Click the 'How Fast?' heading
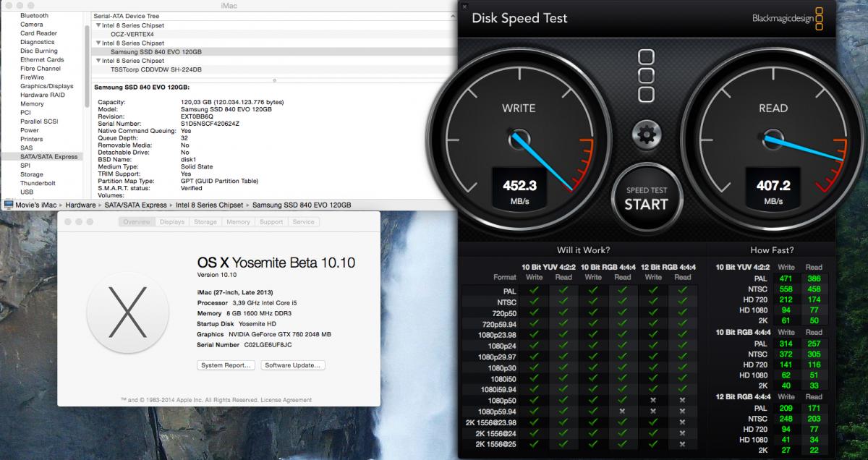Screen dimensions: 868x460 tap(773, 250)
